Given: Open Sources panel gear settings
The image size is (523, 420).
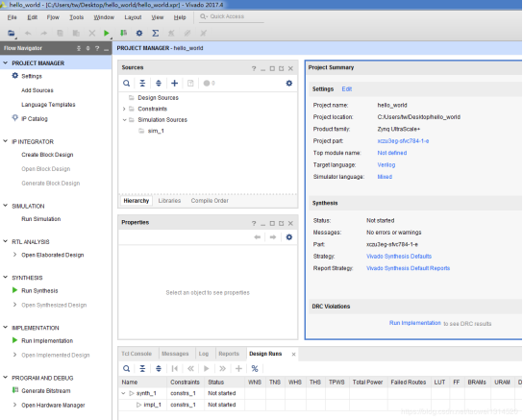Looking at the screenshot, I should (x=289, y=83).
